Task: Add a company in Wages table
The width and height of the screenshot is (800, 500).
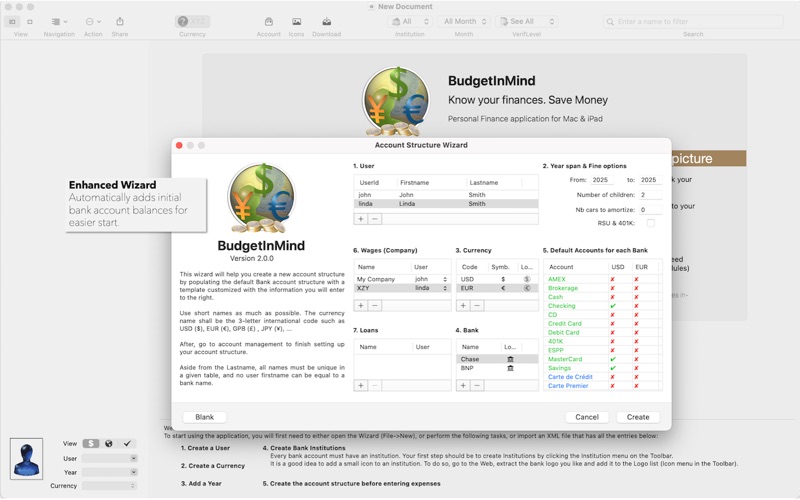Action: 361,306
